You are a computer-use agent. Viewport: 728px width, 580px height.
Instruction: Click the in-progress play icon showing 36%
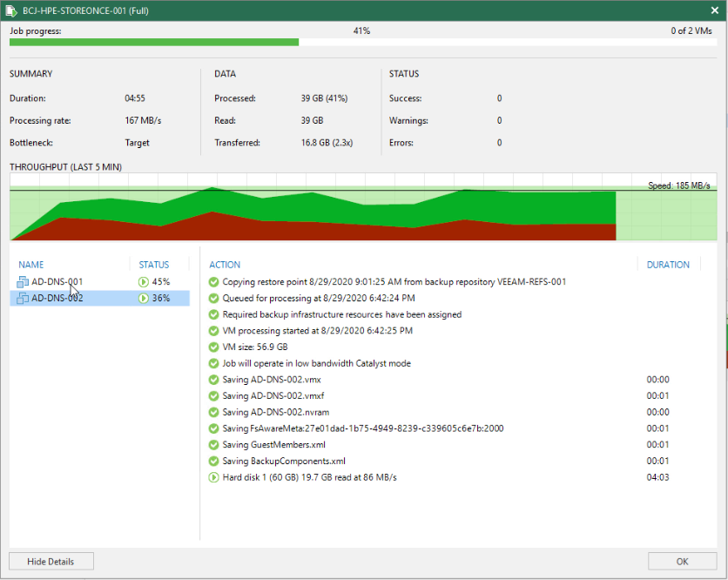[x=144, y=298]
